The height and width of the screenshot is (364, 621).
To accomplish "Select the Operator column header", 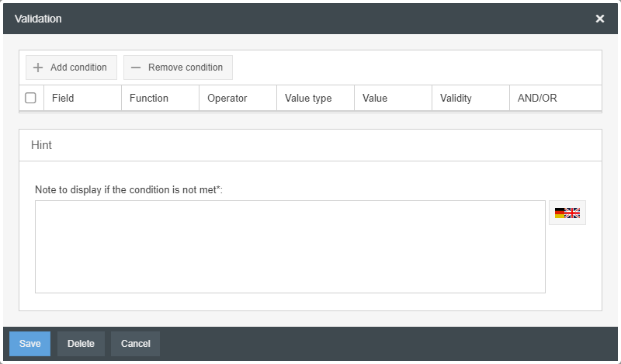I will pos(227,99).
